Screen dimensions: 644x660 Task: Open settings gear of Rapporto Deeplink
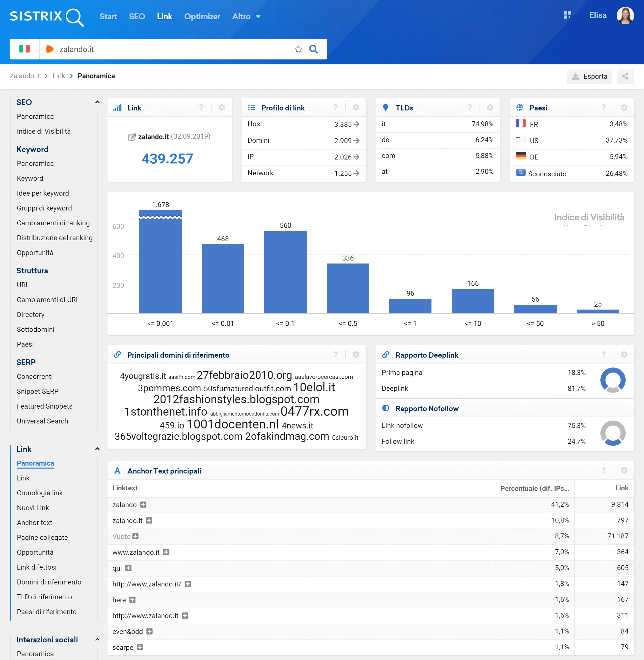624,355
